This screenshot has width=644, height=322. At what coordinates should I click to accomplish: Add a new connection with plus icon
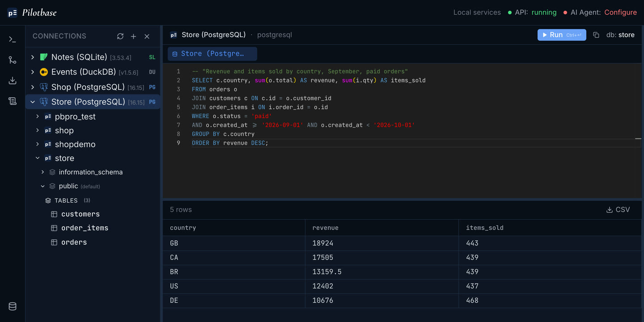click(133, 36)
